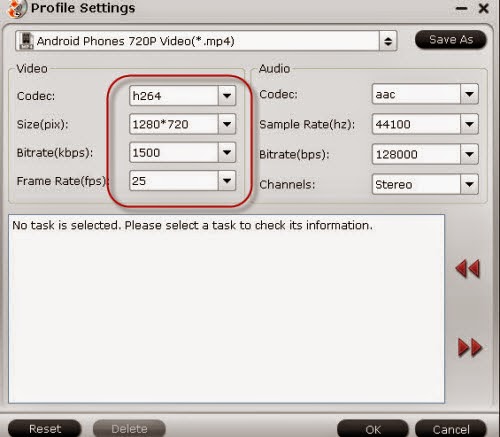500x437 pixels.
Task: Expand the audio Bitrate(bps) 128000 dropdown arrow
Action: (469, 154)
